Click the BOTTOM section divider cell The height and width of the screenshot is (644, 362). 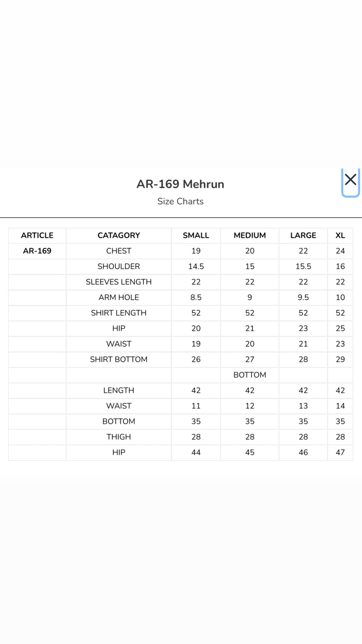coord(250,375)
